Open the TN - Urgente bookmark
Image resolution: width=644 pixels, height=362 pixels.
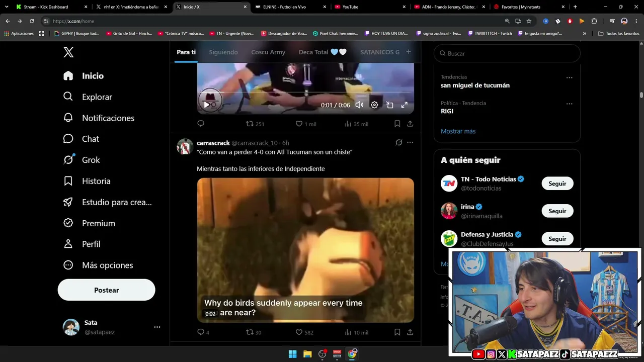(230, 34)
